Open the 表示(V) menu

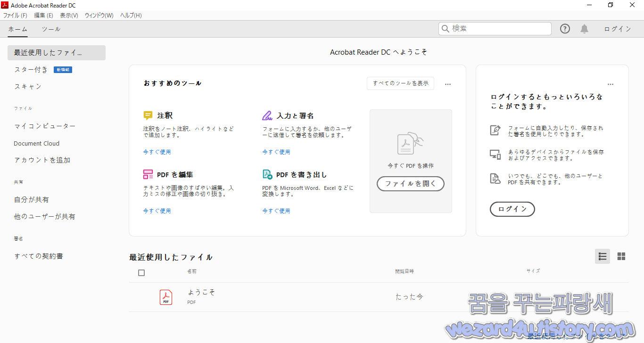69,16
